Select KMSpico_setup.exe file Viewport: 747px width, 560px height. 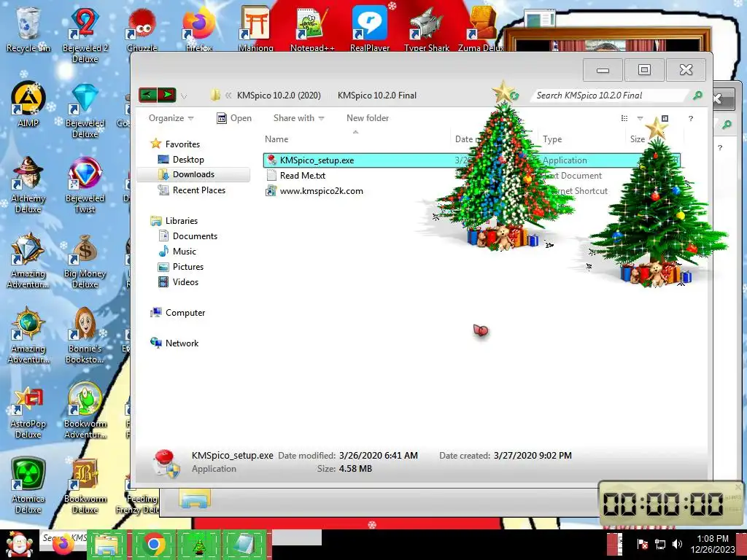pyautogui.click(x=471, y=160)
